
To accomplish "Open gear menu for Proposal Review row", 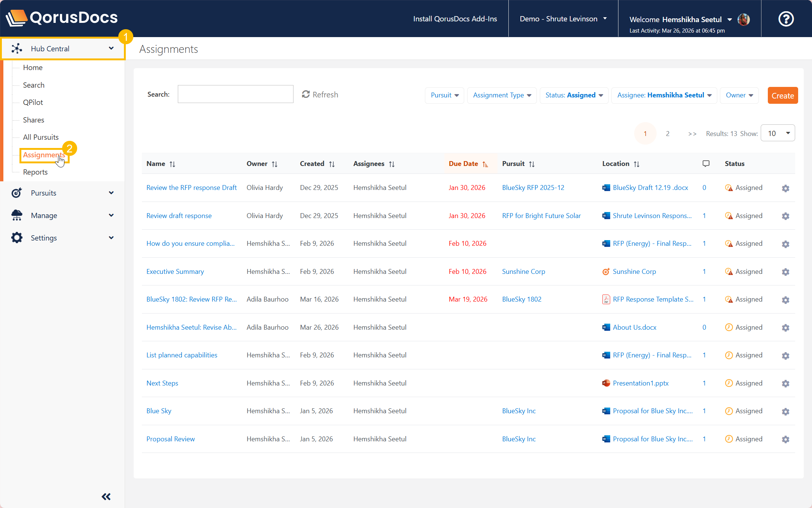I will coord(785,439).
